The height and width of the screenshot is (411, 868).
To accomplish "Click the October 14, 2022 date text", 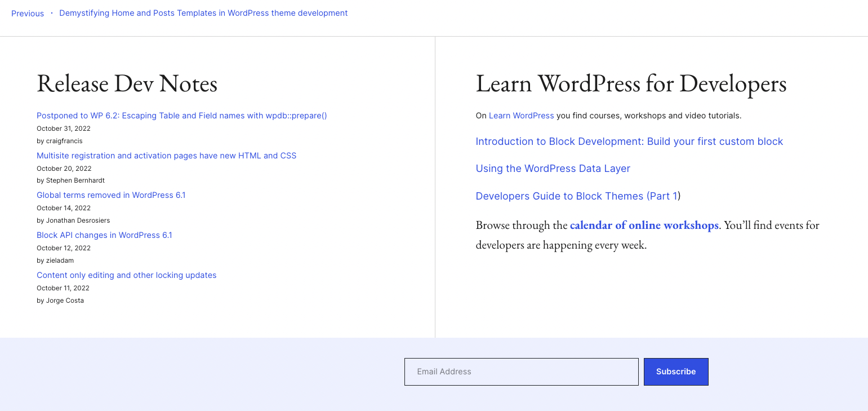I will [63, 207].
